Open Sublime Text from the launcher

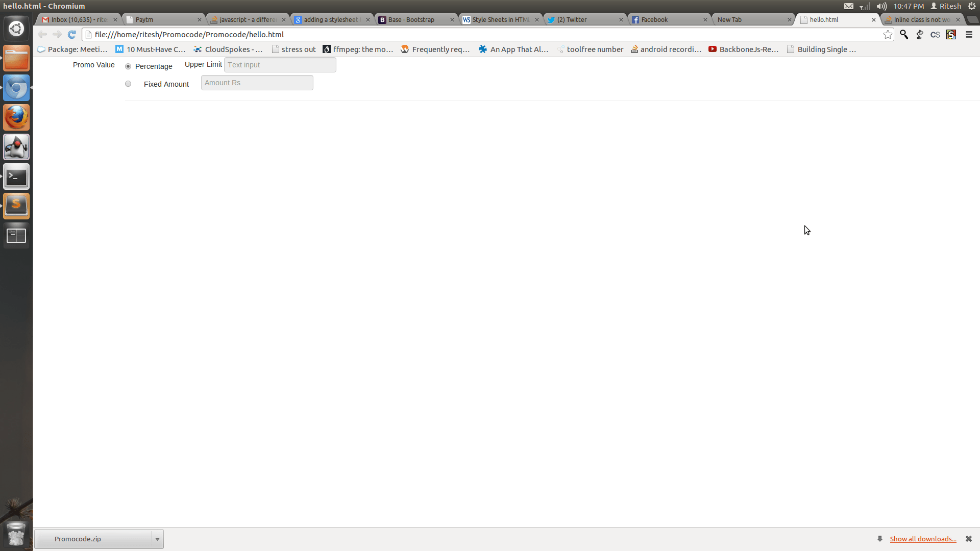(16, 206)
